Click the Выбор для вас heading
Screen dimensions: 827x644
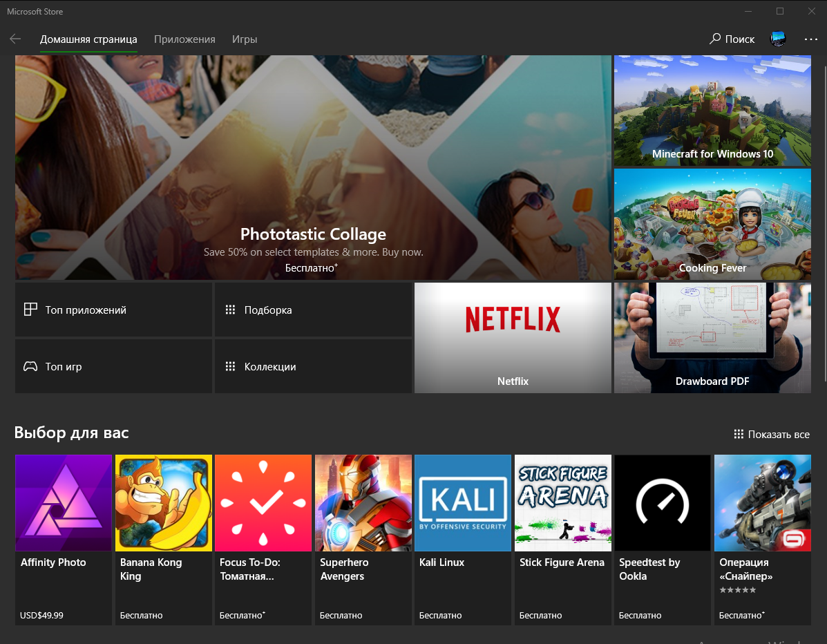72,433
